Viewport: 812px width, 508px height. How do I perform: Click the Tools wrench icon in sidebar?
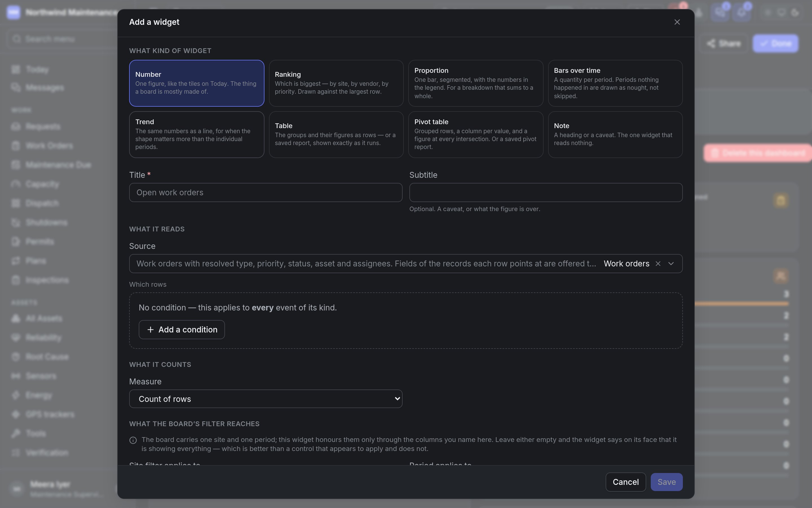pos(16,433)
